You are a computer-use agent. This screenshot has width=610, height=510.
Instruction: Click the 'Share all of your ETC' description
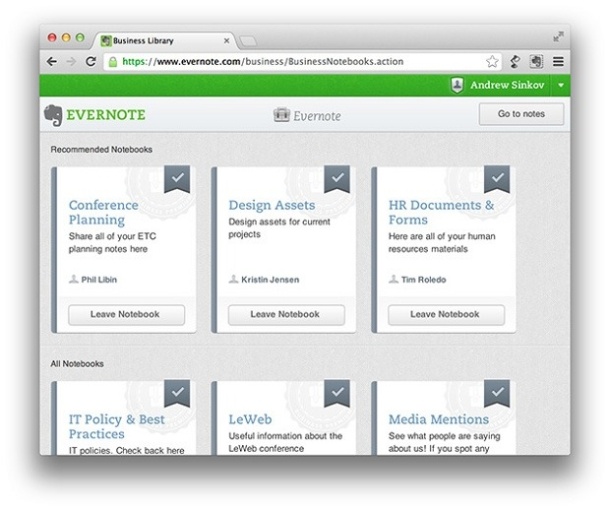(x=112, y=242)
